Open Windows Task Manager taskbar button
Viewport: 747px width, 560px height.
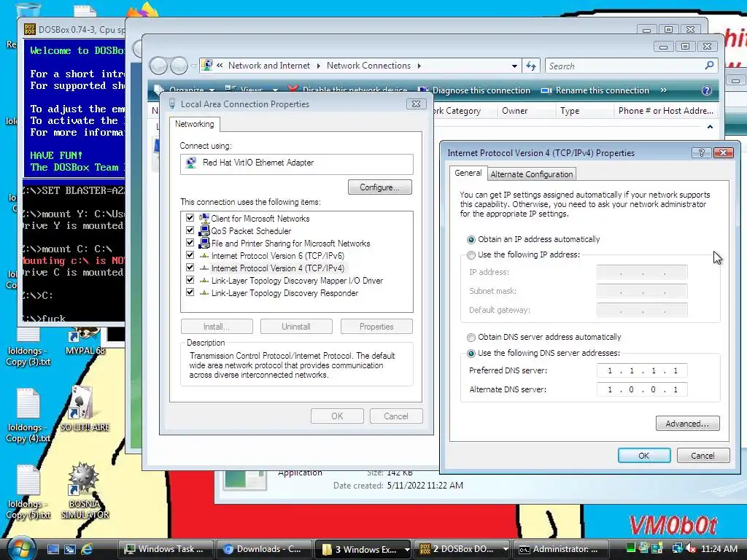tap(165, 549)
